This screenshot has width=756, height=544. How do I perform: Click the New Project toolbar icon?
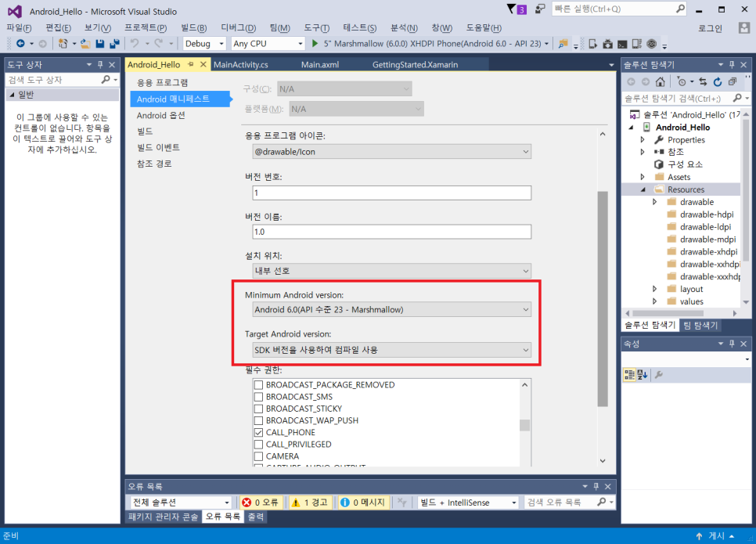pyautogui.click(x=63, y=43)
